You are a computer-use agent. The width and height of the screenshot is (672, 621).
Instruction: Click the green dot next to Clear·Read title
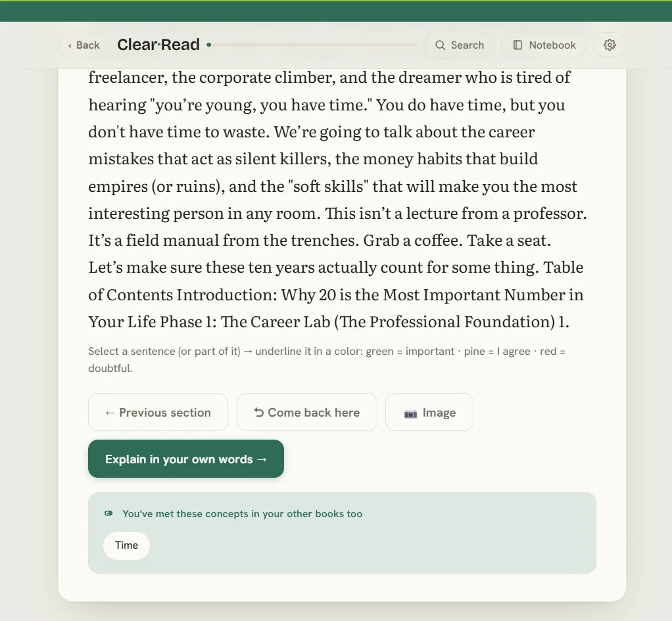click(208, 45)
